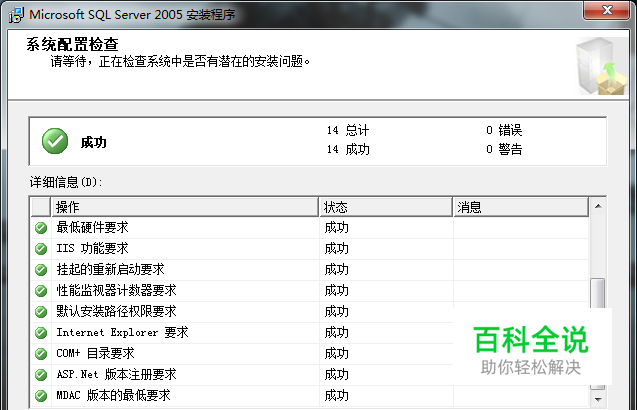The height and width of the screenshot is (410, 637).
Task: Click green check icon for 最低硬件要求 row
Action: click(41, 228)
